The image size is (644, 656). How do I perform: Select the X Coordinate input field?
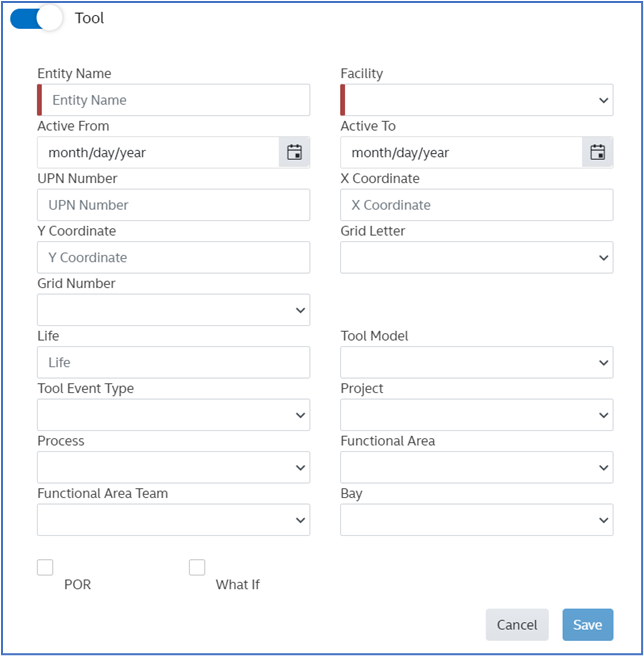pyautogui.click(x=477, y=205)
